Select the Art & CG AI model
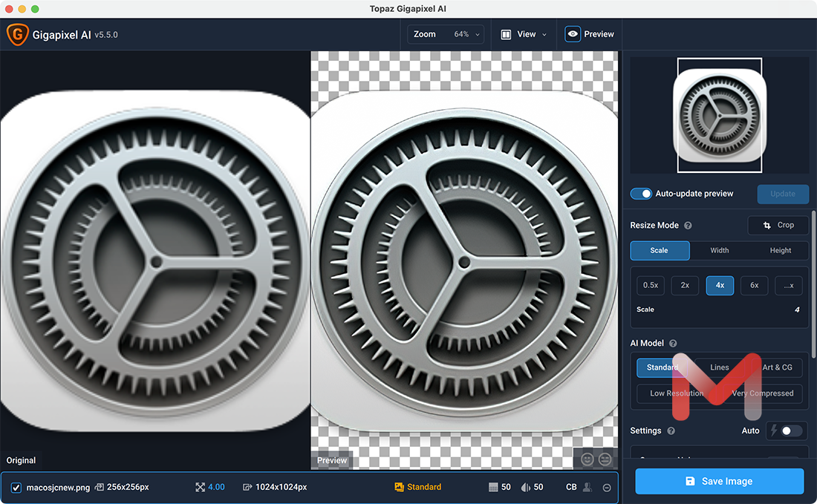Image resolution: width=817 pixels, height=504 pixels. 777,367
